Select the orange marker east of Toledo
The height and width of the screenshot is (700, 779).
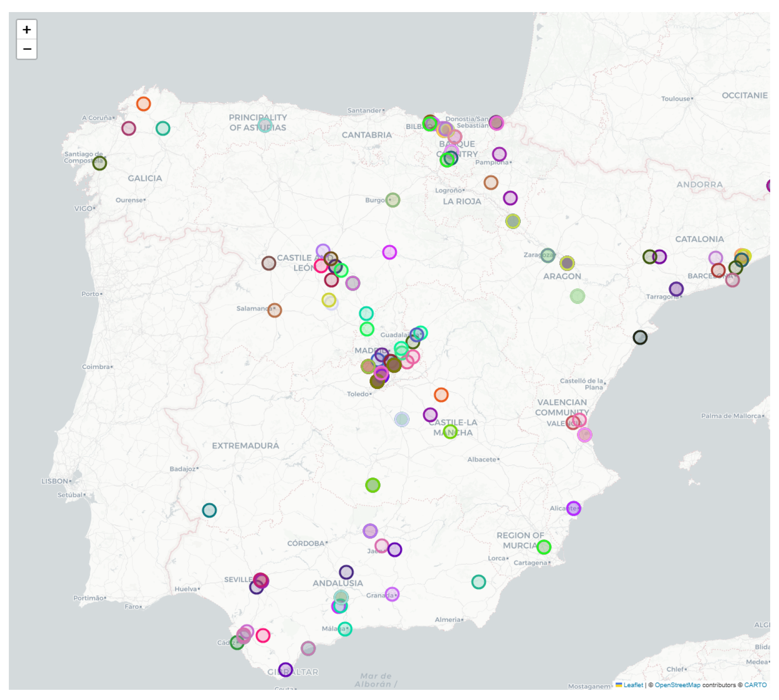441,395
